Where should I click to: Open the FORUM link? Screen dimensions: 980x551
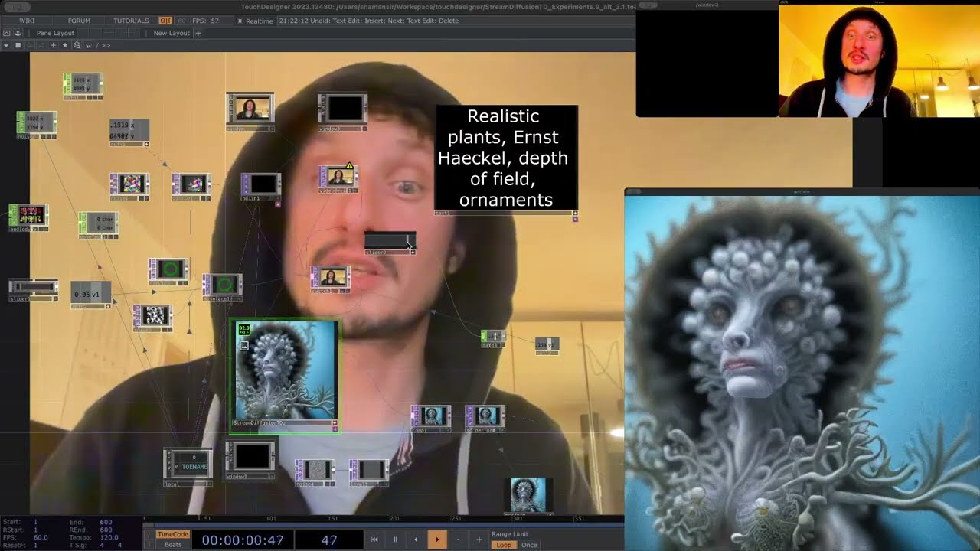tap(79, 21)
